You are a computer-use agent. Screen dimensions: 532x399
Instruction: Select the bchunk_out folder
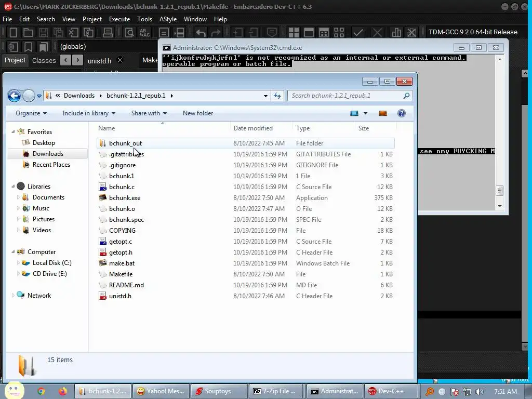(x=246, y=143)
